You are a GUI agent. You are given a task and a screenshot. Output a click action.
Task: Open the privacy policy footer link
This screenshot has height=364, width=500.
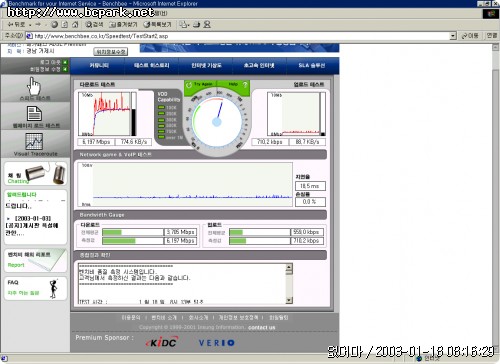click(x=238, y=318)
